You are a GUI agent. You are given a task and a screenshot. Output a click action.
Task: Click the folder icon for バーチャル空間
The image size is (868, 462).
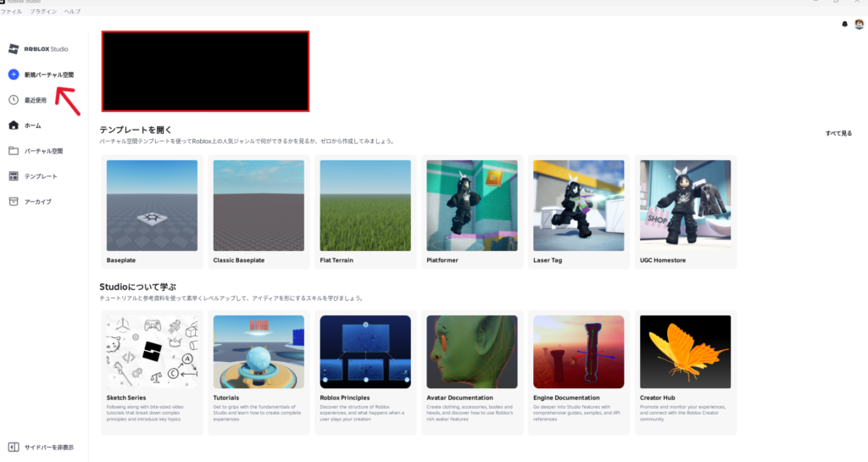point(14,151)
